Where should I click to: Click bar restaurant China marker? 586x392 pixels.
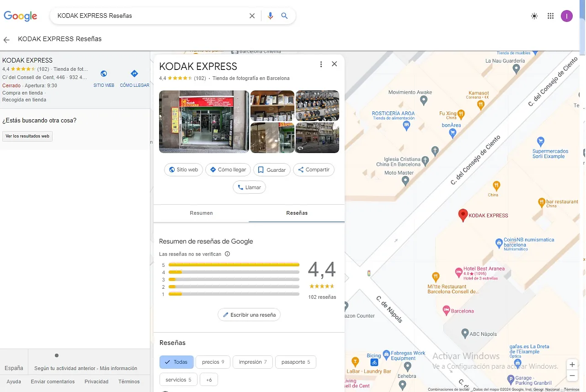(542, 201)
